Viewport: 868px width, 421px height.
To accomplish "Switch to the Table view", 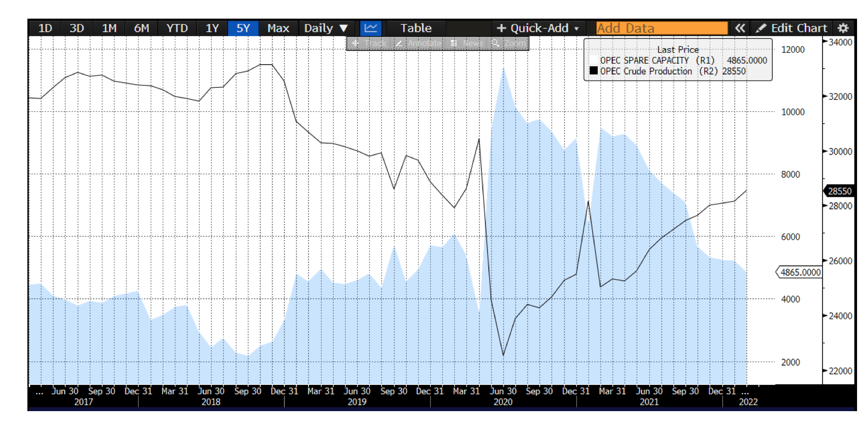I will pyautogui.click(x=416, y=28).
